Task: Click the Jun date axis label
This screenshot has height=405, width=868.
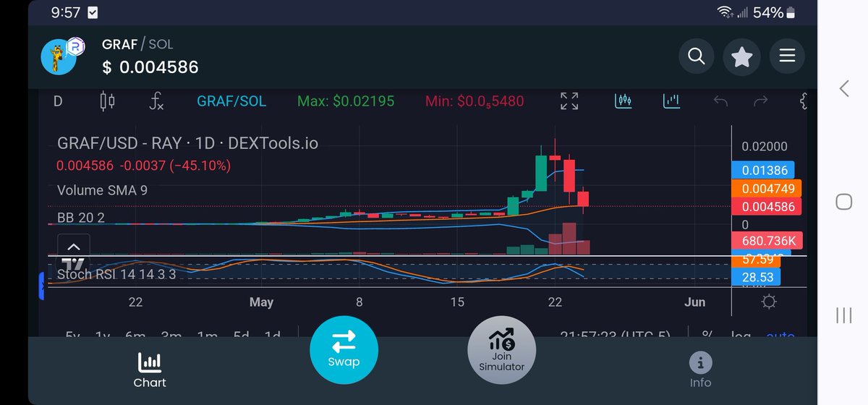Action: click(x=694, y=302)
